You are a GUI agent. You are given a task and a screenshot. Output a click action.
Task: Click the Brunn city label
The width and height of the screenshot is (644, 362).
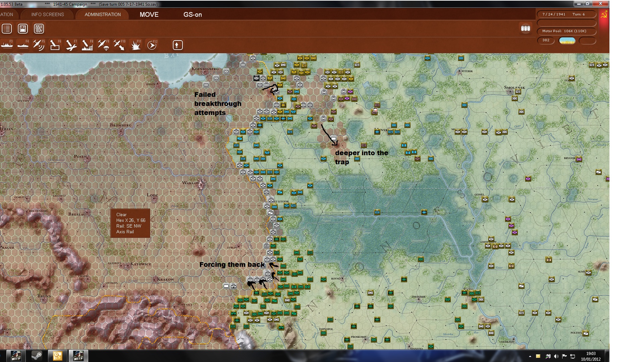tap(44, 296)
